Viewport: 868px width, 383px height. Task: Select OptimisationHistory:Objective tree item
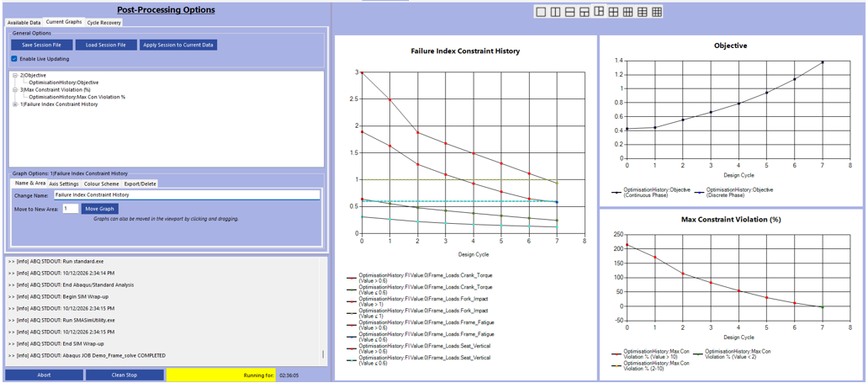coord(64,82)
